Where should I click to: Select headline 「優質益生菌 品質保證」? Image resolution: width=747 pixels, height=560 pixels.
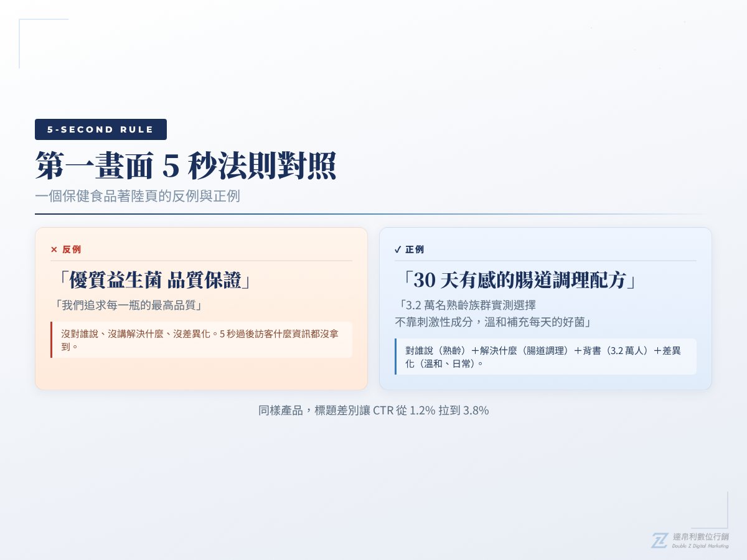pyautogui.click(x=154, y=281)
